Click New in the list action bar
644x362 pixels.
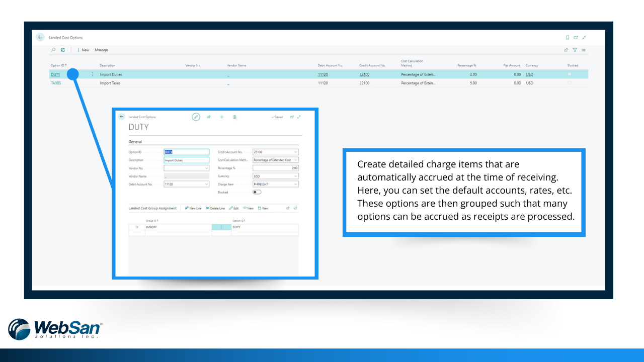[x=83, y=50]
